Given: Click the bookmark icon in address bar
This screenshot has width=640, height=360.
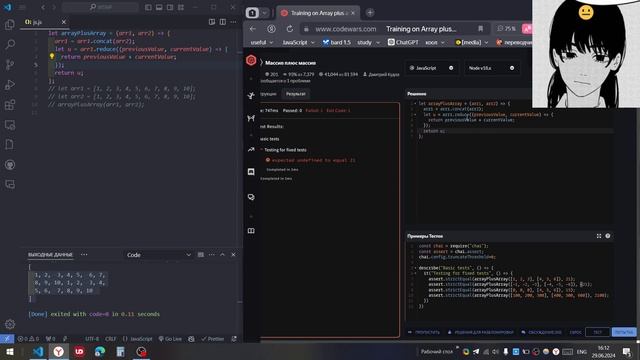Looking at the screenshot, I should tap(480, 29).
